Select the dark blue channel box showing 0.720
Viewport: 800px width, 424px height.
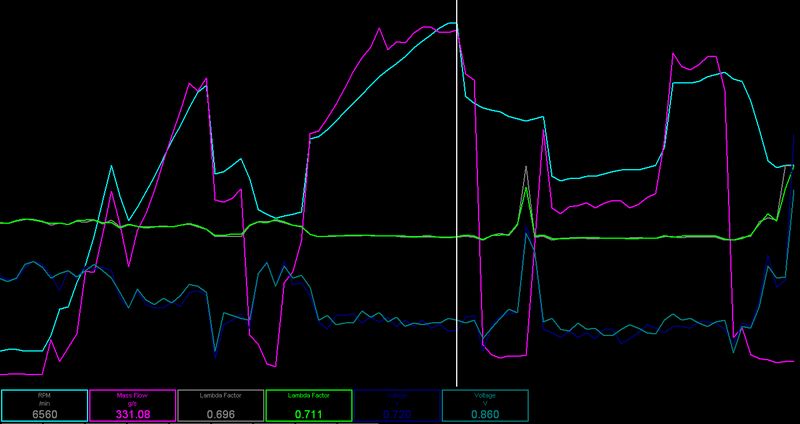(394, 405)
